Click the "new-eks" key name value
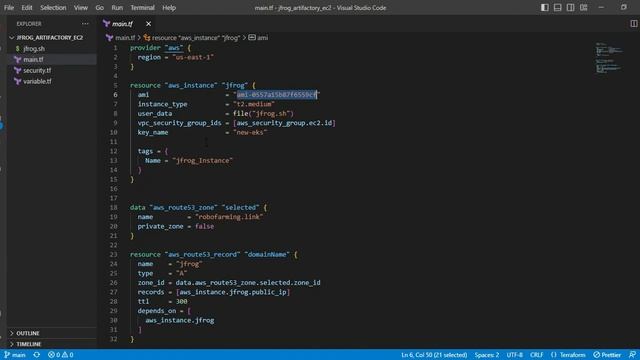640x360 pixels. 250,132
